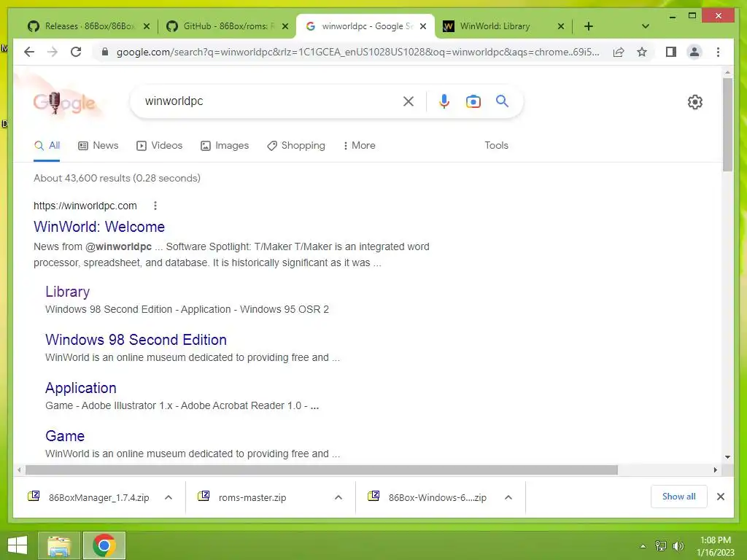This screenshot has width=747, height=560.
Task: Close the winworldpc Google Search tab
Action: 423,26
